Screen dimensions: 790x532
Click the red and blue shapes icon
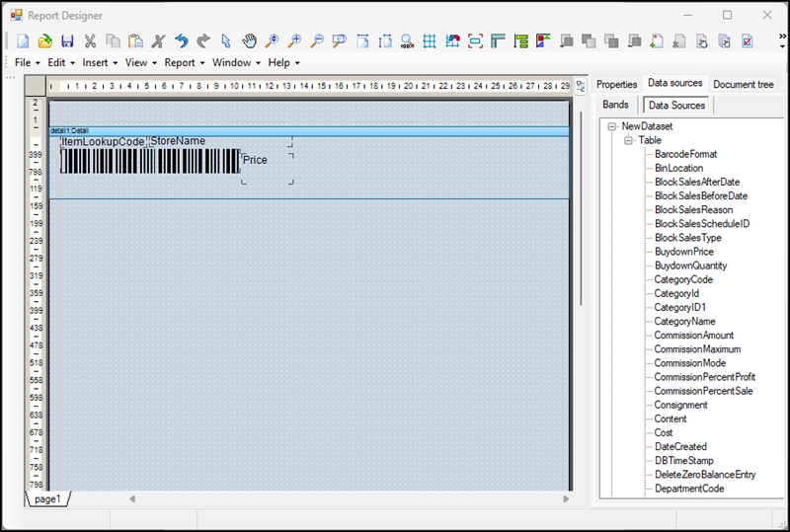point(543,40)
